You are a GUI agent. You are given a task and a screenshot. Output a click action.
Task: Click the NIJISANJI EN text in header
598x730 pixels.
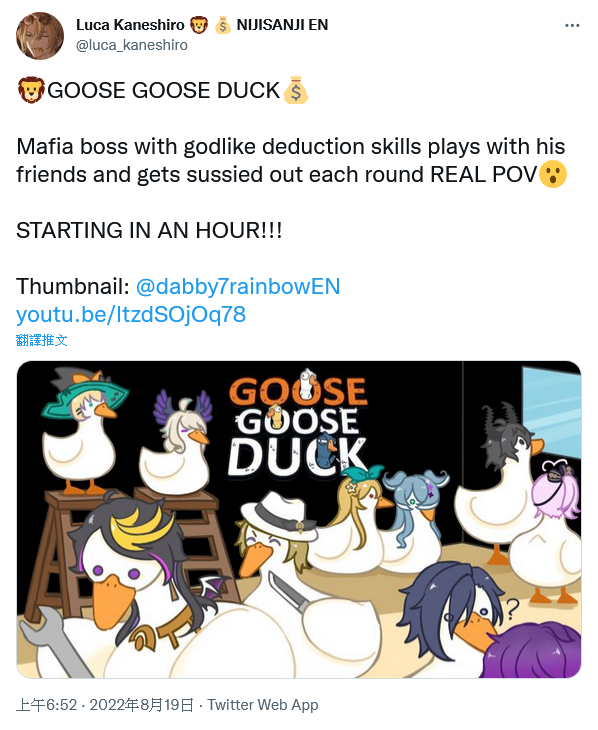(x=282, y=25)
